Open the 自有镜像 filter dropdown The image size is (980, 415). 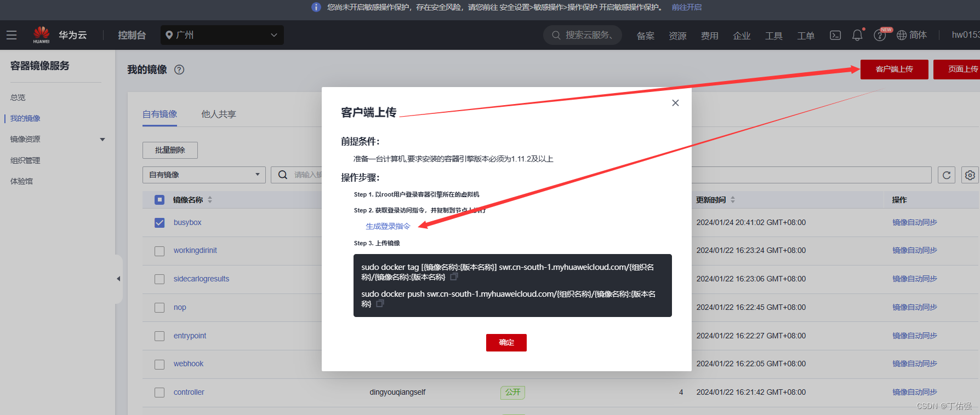[x=204, y=175]
